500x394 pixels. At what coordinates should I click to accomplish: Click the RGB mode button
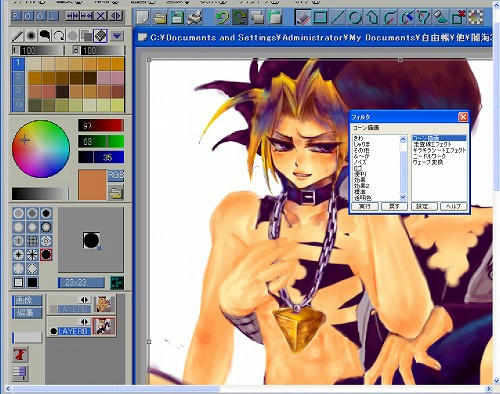pos(116,175)
